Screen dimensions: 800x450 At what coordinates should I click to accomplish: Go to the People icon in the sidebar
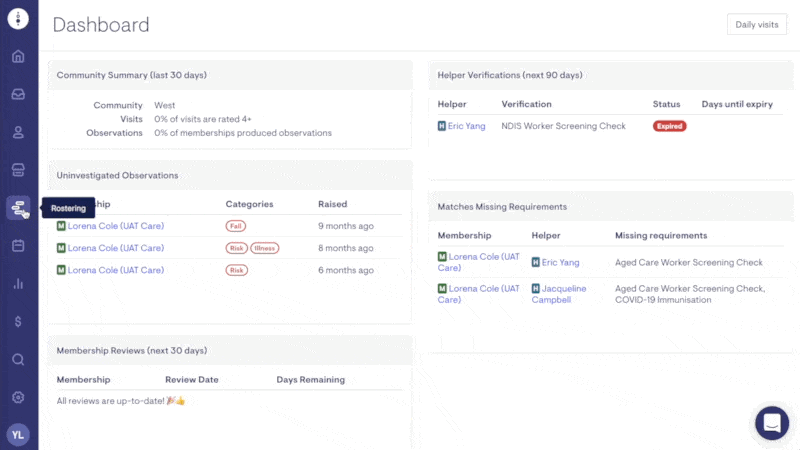[18, 132]
